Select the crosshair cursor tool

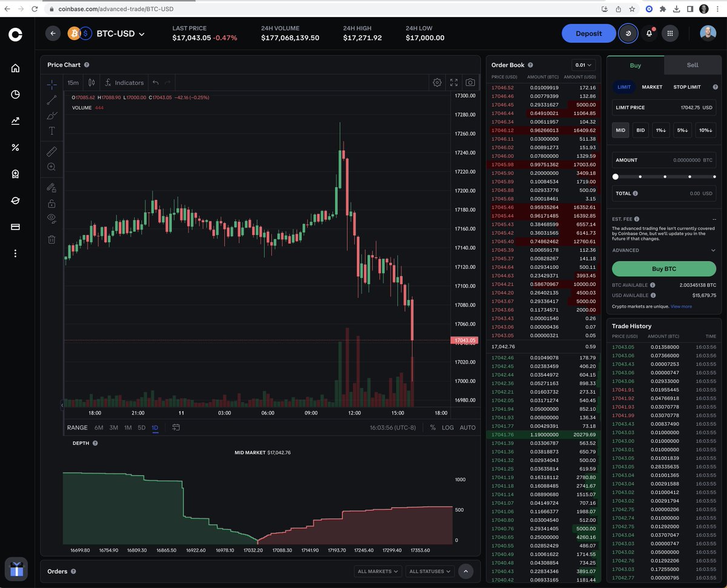tap(52, 84)
